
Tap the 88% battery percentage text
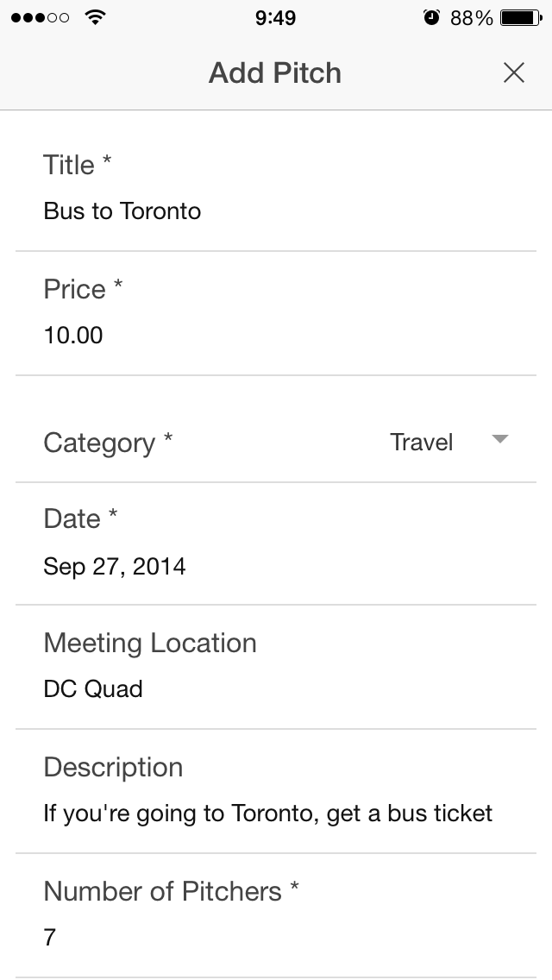click(472, 17)
